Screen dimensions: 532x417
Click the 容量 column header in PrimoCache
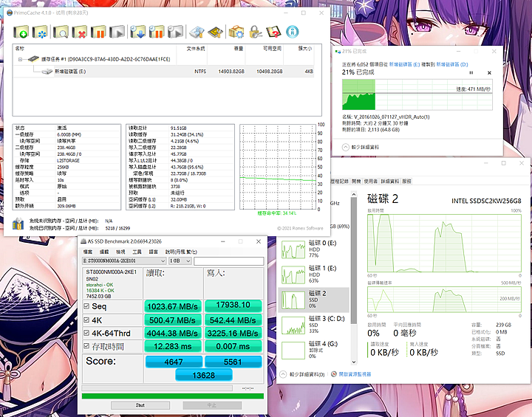tap(227, 49)
